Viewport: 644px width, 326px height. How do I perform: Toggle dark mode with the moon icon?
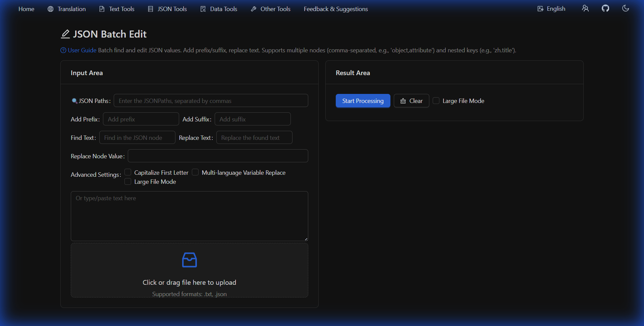(x=626, y=8)
